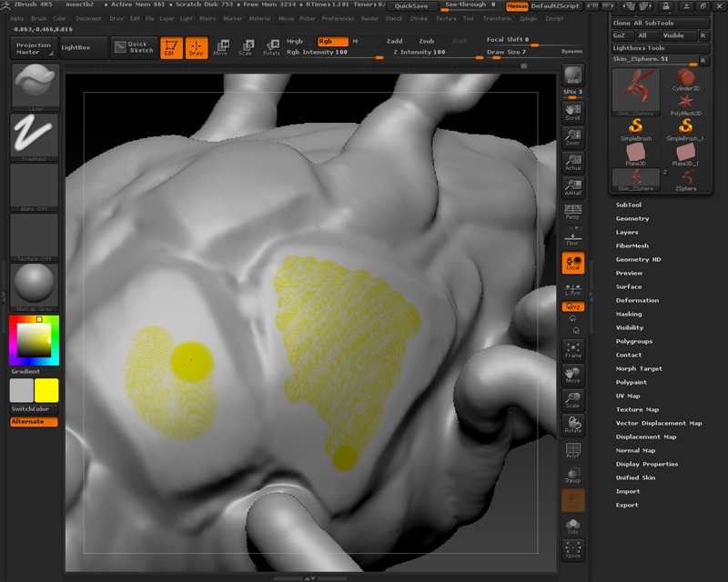Open the Alpha Off selector

(35, 187)
